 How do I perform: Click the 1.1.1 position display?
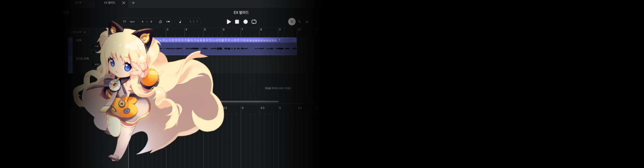[194, 22]
